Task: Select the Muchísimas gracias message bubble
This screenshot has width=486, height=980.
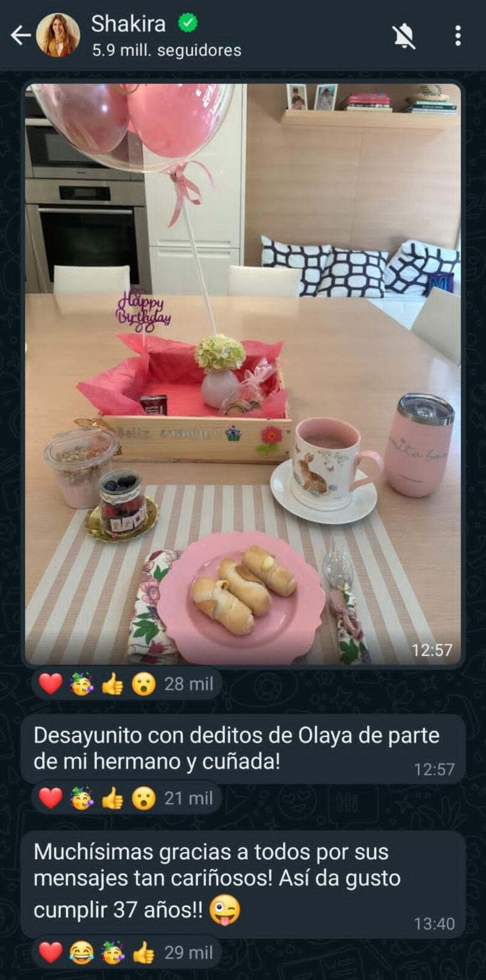Action: click(243, 885)
